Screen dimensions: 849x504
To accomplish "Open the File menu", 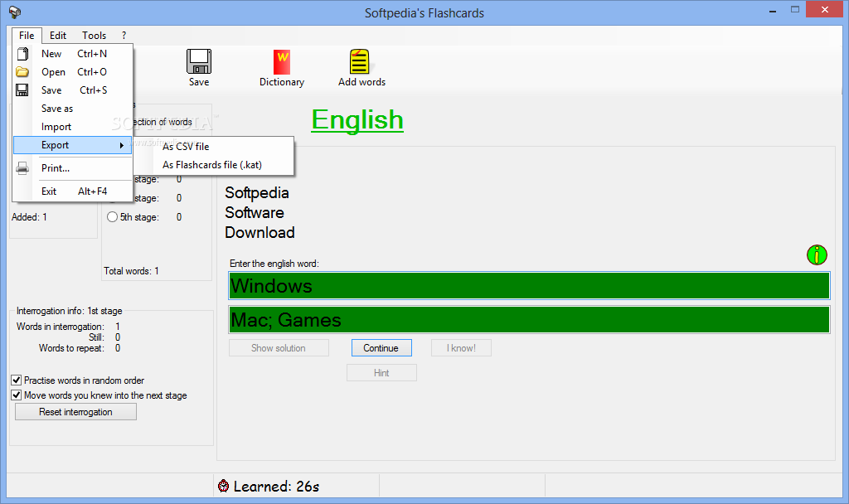I will pos(27,35).
